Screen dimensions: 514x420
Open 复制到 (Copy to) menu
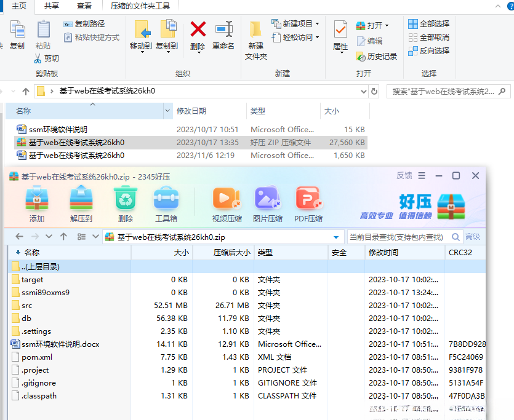coord(167,36)
